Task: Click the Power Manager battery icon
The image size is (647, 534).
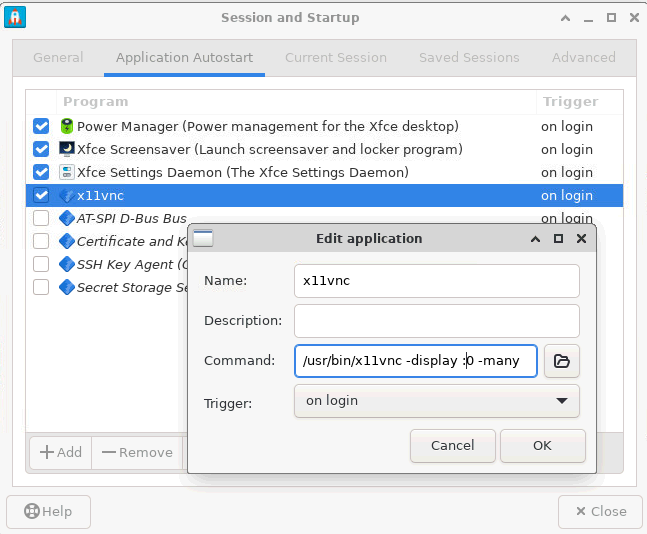Action: [x=67, y=127]
